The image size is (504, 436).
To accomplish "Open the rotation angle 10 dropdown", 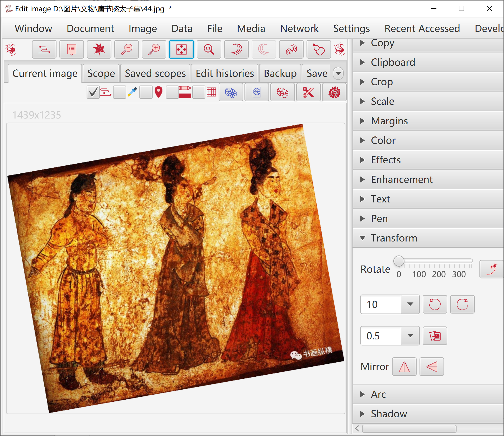I will pos(410,304).
